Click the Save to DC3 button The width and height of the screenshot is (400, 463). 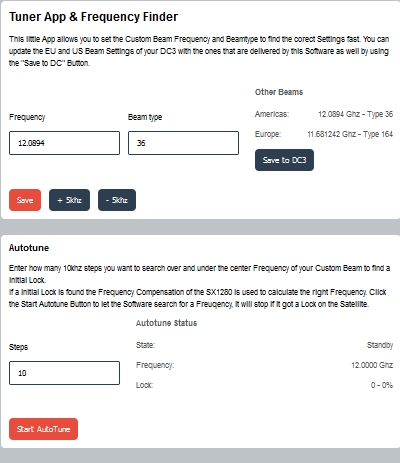(284, 160)
